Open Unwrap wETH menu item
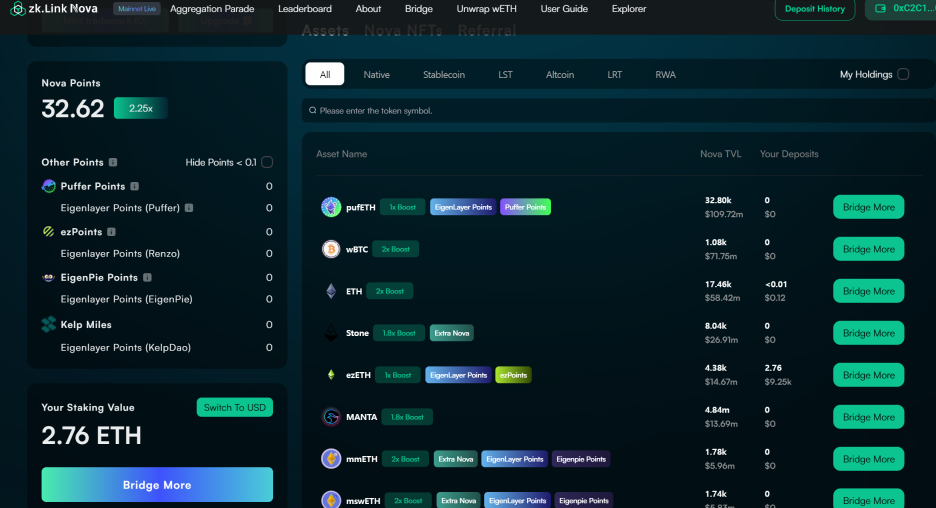The width and height of the screenshot is (936, 508). [487, 9]
